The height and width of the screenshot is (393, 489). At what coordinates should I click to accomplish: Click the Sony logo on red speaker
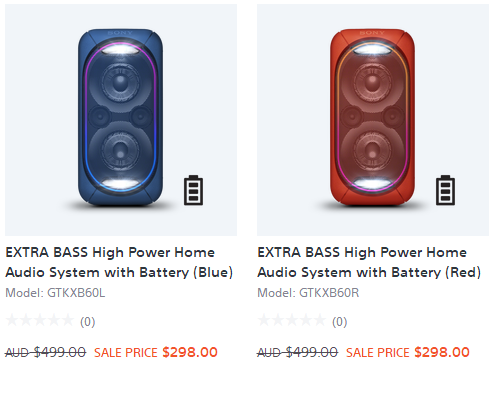pyautogui.click(x=372, y=33)
